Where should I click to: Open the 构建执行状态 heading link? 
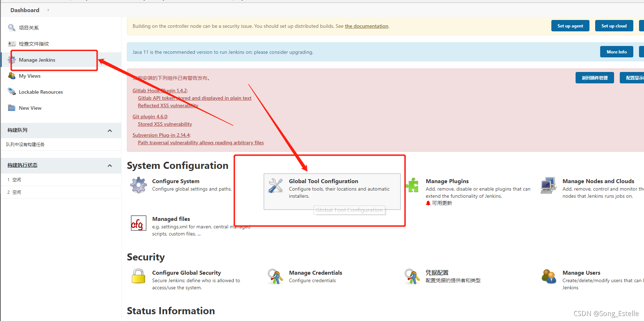click(22, 165)
